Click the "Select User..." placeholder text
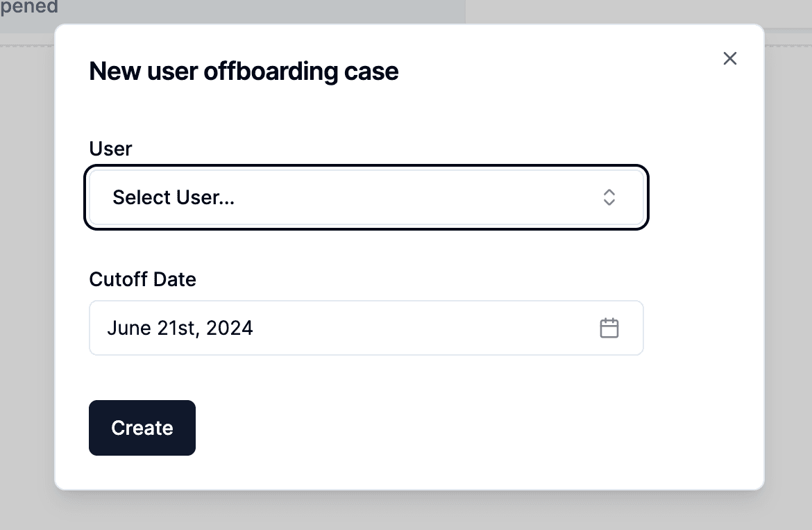 point(174,198)
